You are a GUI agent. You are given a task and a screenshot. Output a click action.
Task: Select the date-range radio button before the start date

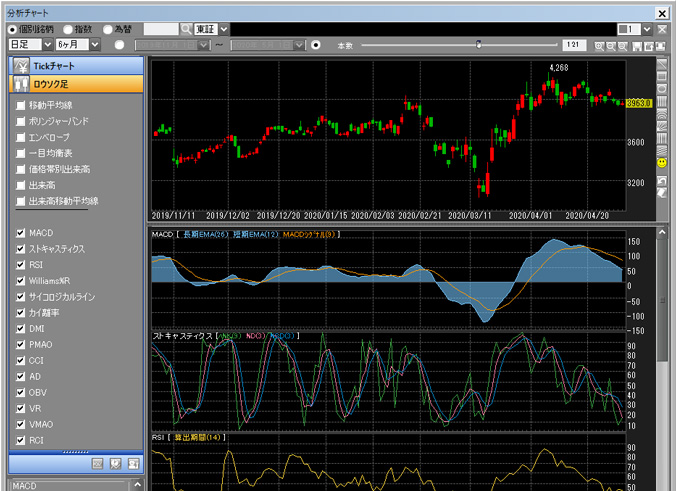point(119,45)
